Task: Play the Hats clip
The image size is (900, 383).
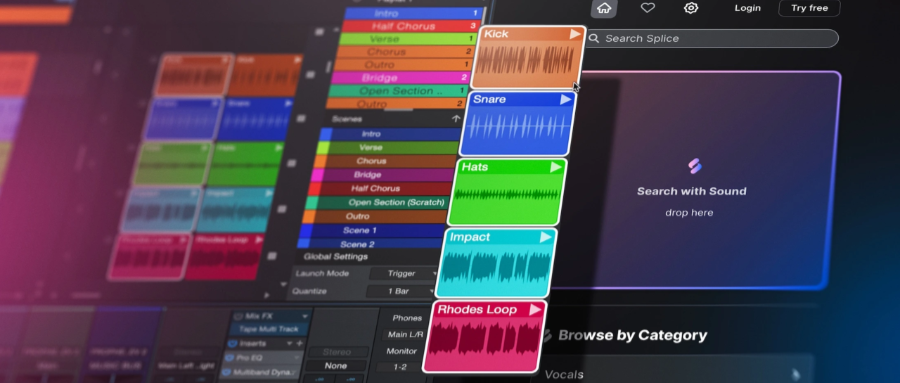Action: [556, 167]
